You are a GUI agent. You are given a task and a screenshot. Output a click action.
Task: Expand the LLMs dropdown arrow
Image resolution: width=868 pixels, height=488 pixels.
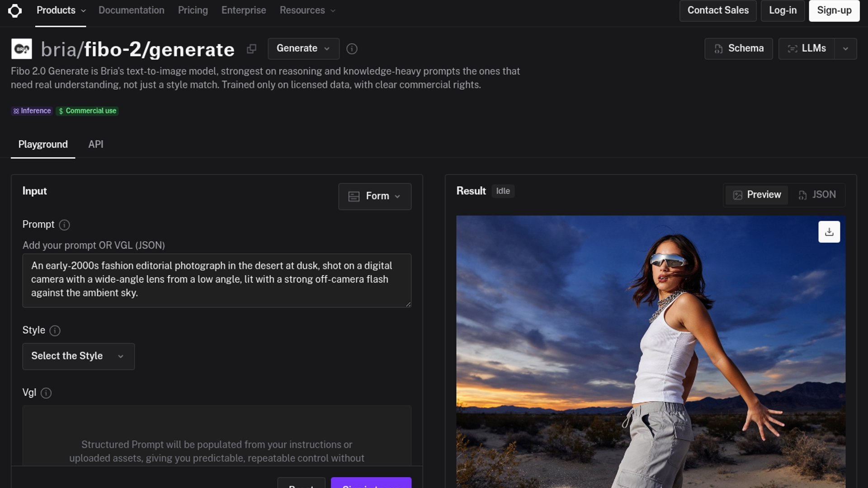(845, 49)
